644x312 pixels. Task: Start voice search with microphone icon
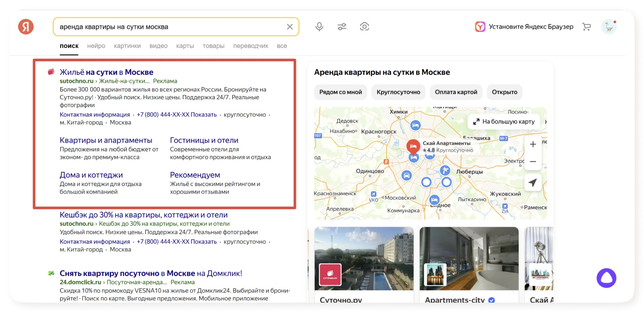click(319, 27)
